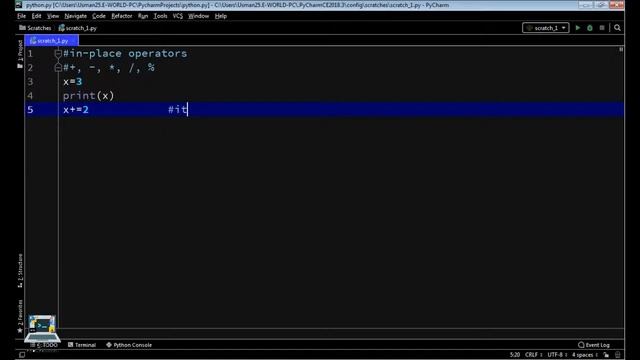The height and width of the screenshot is (360, 640).
Task: Click the PyCharm application icon in title bar
Action: 19,5
